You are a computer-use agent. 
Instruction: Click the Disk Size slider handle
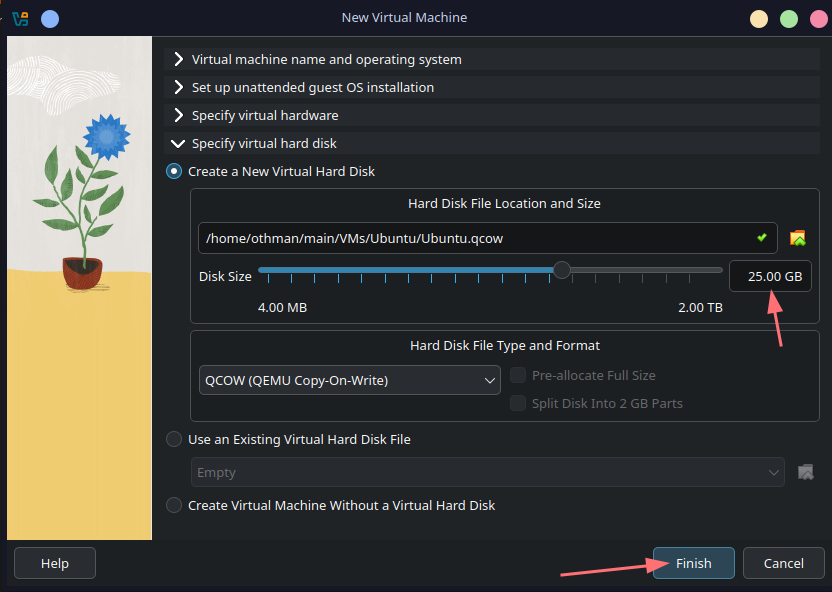pos(562,270)
